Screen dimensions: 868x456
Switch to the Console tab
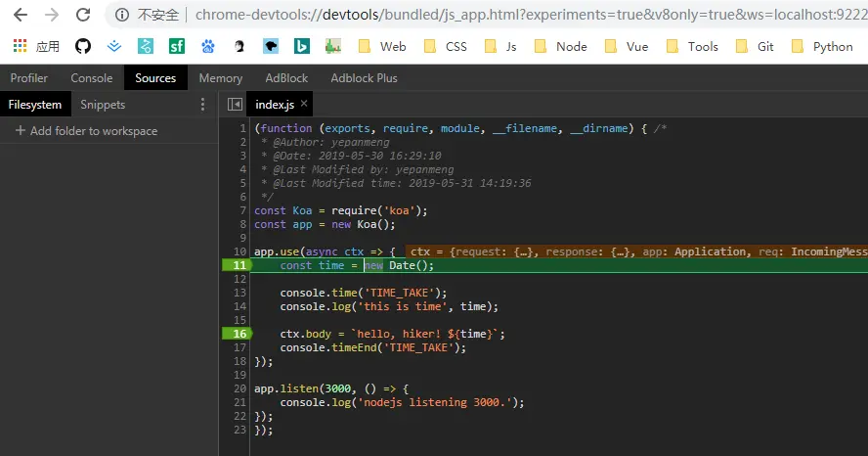91,78
